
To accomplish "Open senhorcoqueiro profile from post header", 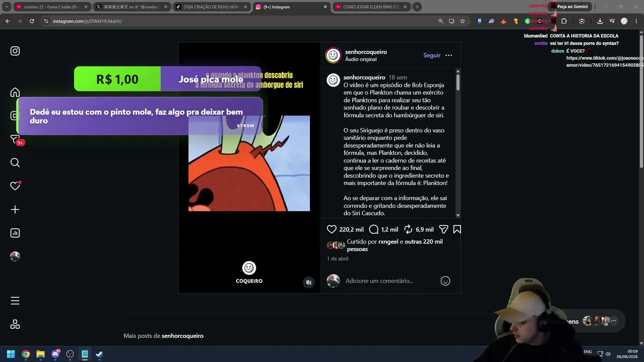I will (366, 52).
